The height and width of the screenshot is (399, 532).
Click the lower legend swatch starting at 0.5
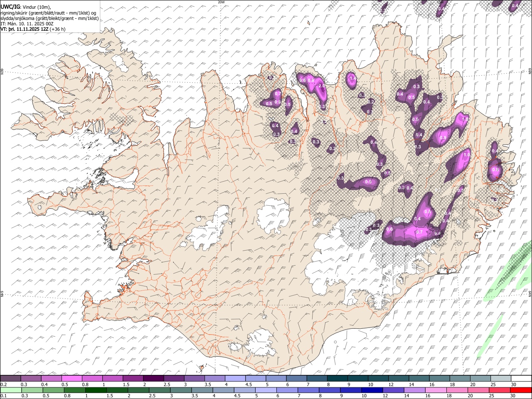(x=54, y=390)
